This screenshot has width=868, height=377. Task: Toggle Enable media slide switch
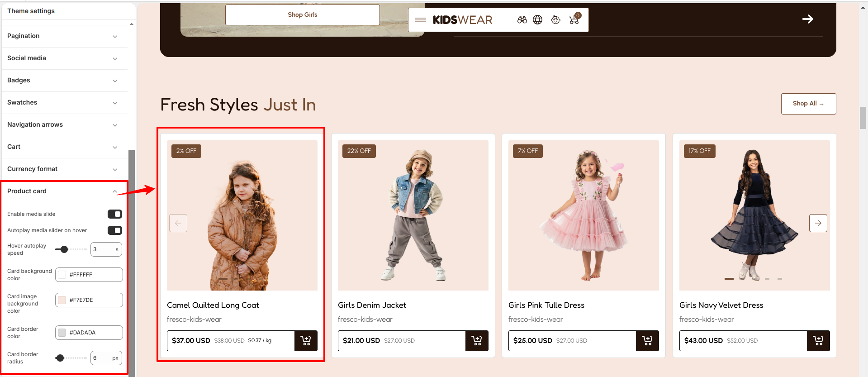tap(115, 214)
